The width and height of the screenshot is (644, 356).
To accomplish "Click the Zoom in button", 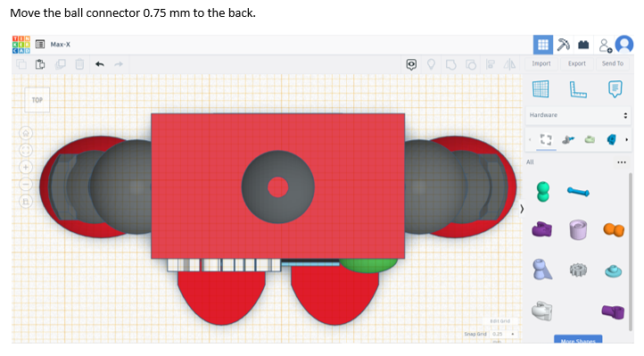I will pyautogui.click(x=26, y=167).
